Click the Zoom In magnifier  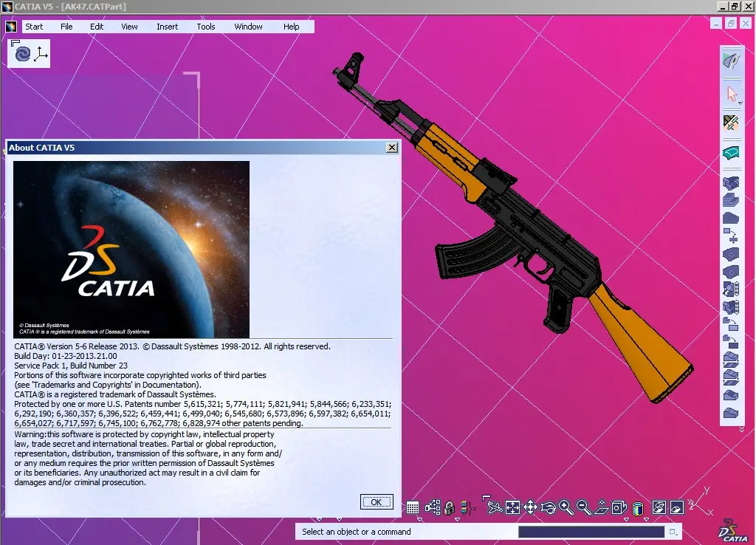pyautogui.click(x=566, y=507)
